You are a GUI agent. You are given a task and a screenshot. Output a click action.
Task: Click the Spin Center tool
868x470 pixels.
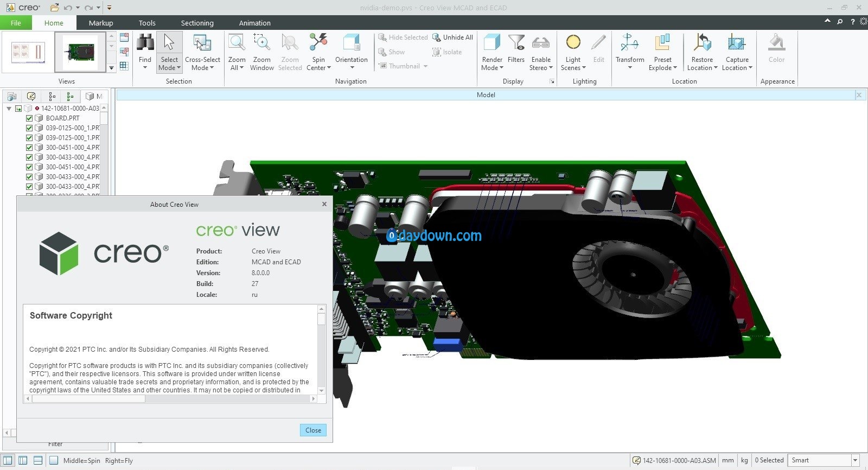pos(318,43)
